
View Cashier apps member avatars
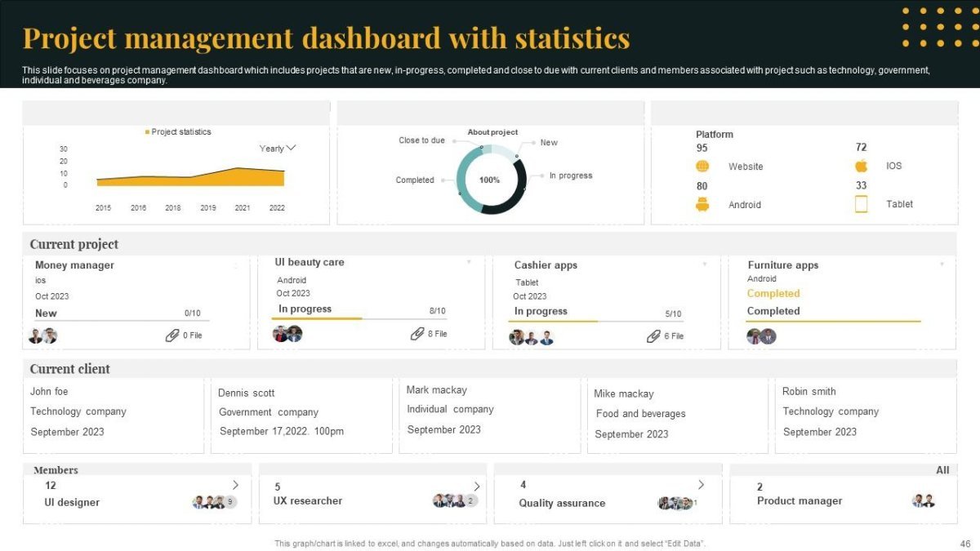pyautogui.click(x=532, y=337)
